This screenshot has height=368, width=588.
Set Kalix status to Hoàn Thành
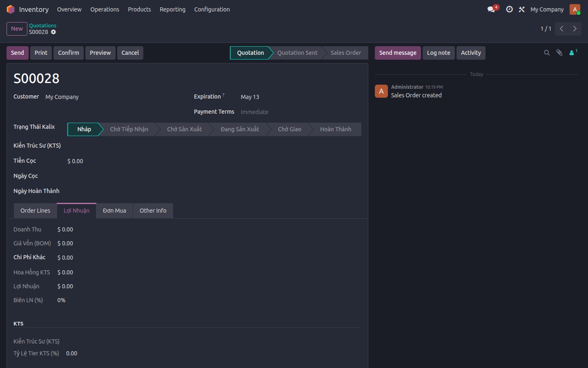point(336,129)
